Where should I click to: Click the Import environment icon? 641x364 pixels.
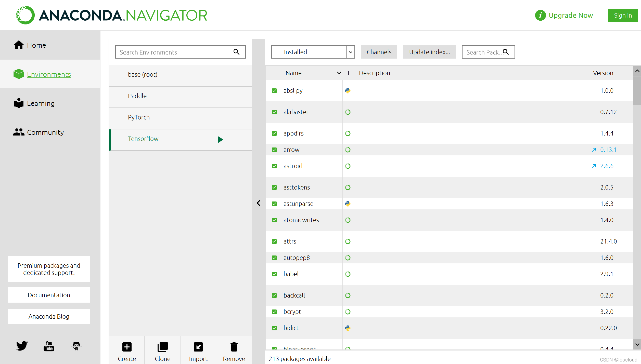[198, 347]
